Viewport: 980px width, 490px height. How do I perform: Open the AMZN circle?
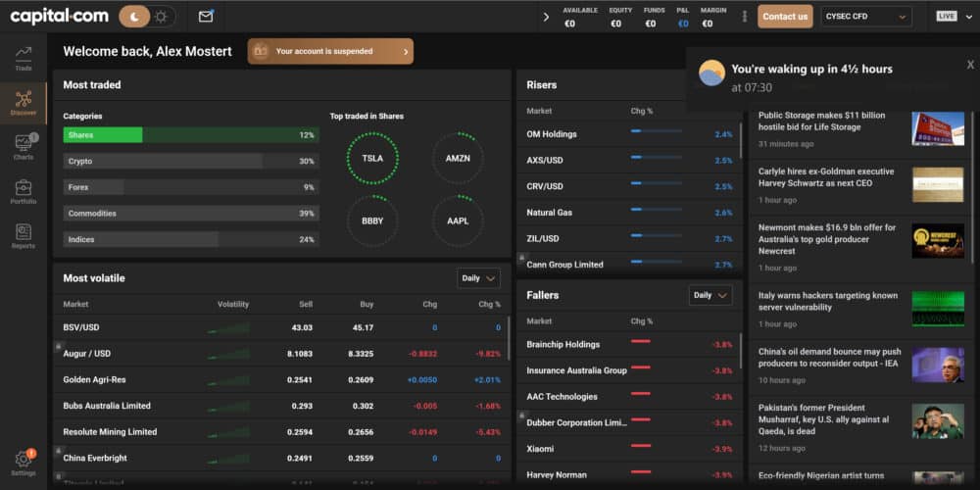tap(458, 159)
